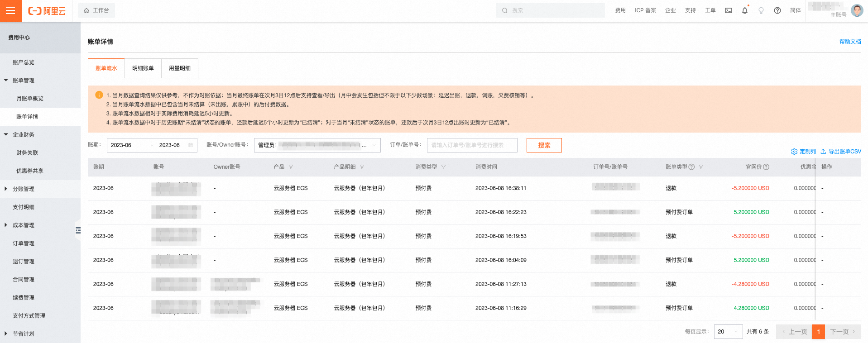Open the user avatar menu
Viewport: 868px width, 343px height.
(x=857, y=10)
